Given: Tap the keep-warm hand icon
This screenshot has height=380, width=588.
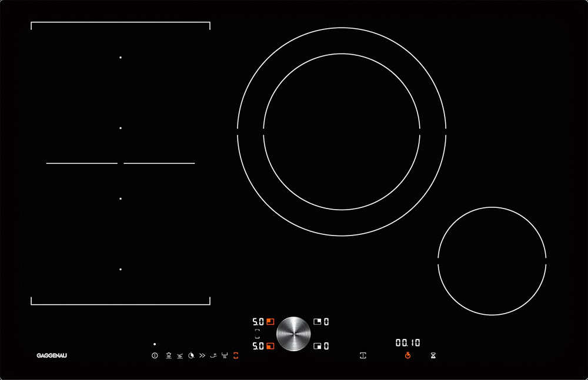Looking at the screenshot, I should 213,355.
